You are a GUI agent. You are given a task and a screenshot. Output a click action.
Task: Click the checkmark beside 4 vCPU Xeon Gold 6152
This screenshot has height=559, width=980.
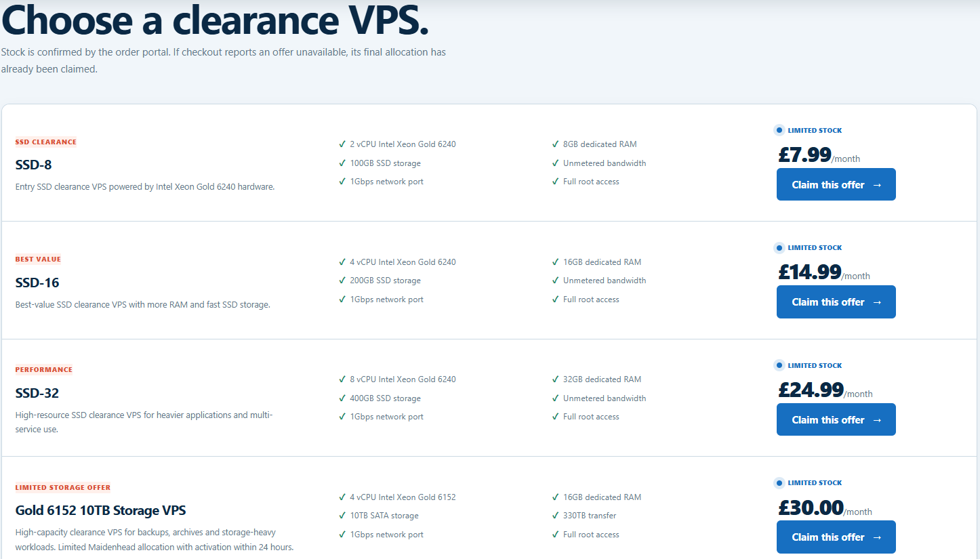tap(342, 497)
